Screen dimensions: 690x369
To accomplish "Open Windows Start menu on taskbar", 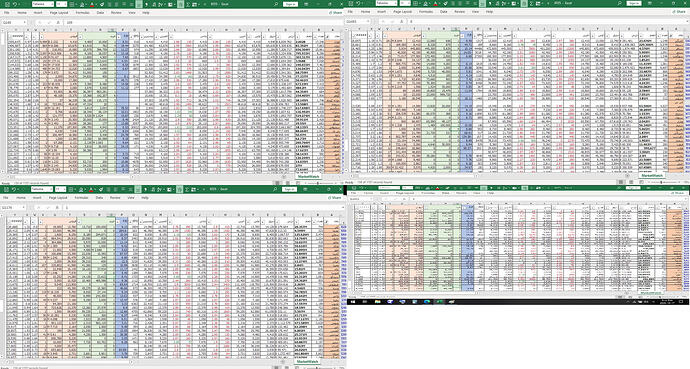I will point(353,302).
